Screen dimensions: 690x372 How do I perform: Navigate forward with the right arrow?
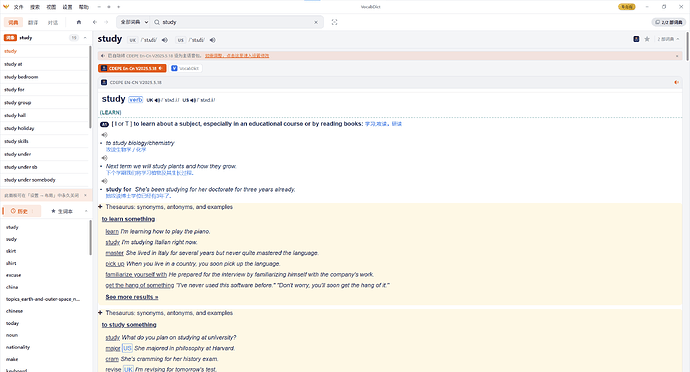[106, 22]
